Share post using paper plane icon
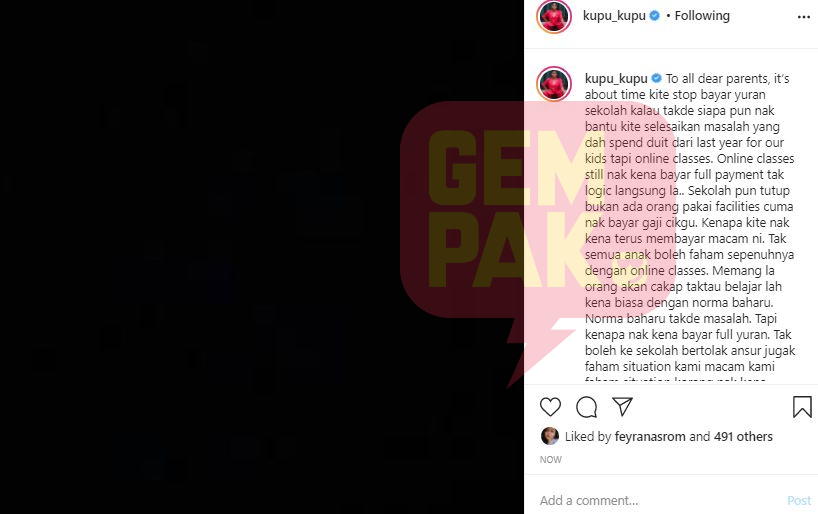The height and width of the screenshot is (514, 818). [622, 407]
